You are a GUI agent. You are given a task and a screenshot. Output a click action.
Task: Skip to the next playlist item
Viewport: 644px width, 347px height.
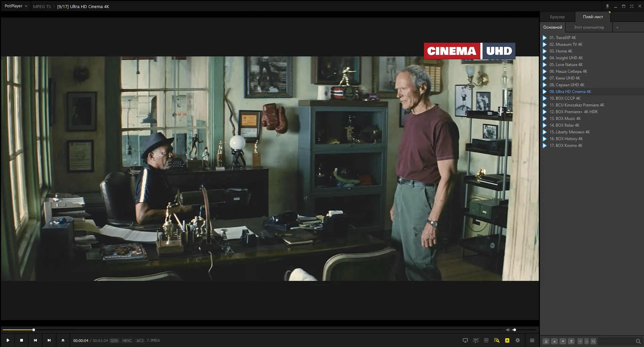(49, 340)
